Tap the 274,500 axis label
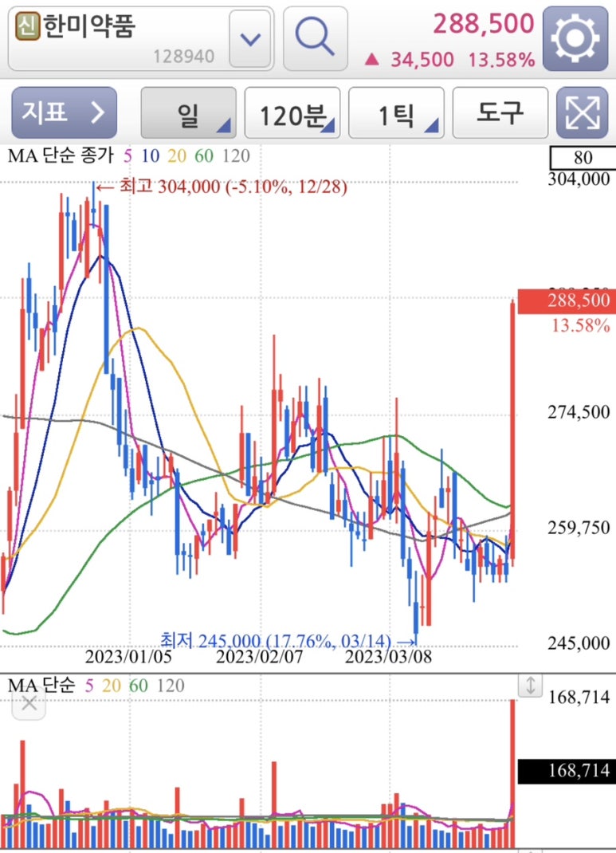Image resolution: width=616 pixels, height=853 pixels. [579, 412]
